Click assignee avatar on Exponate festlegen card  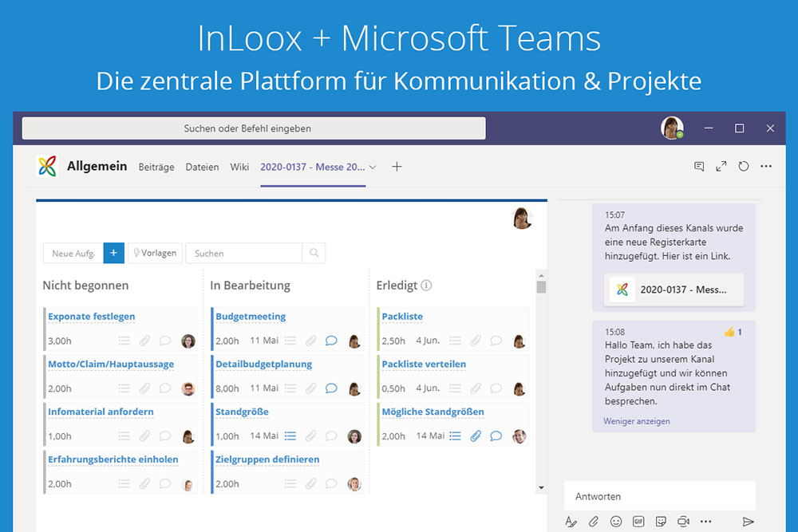188,341
